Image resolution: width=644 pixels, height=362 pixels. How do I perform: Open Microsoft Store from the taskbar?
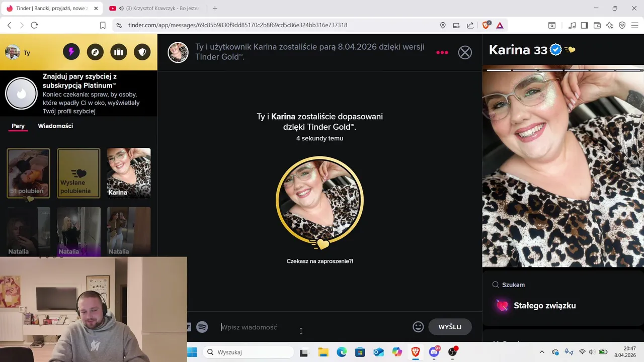click(x=360, y=352)
